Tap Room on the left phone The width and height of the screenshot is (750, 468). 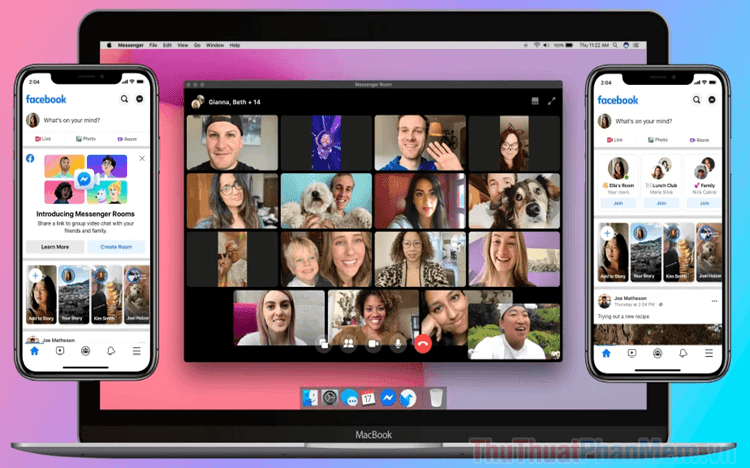click(x=127, y=139)
